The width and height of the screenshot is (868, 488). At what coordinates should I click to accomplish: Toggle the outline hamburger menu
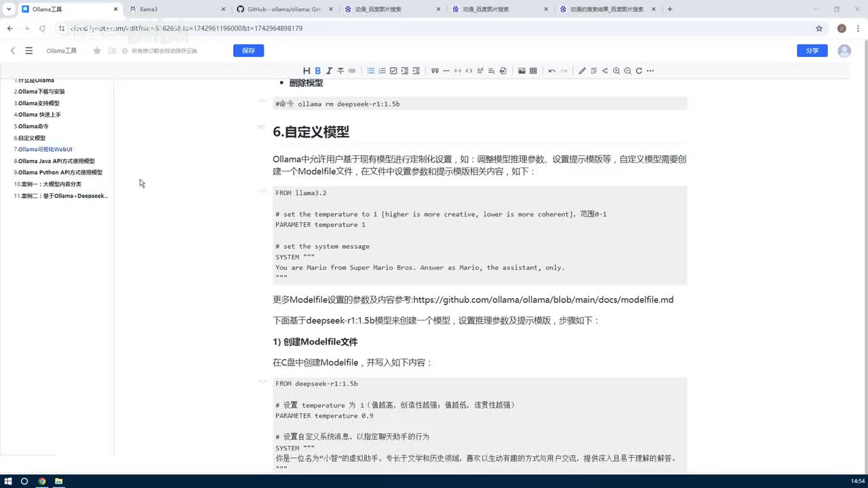coord(28,51)
